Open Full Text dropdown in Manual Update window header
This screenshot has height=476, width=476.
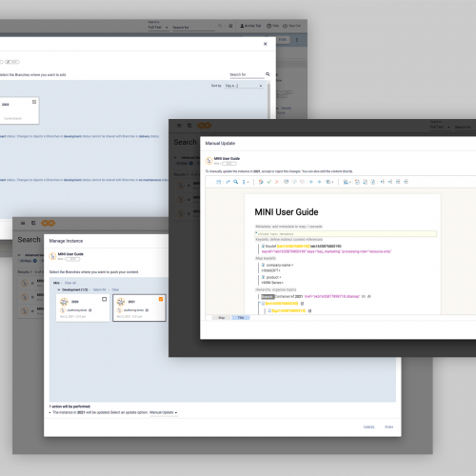(x=440, y=128)
